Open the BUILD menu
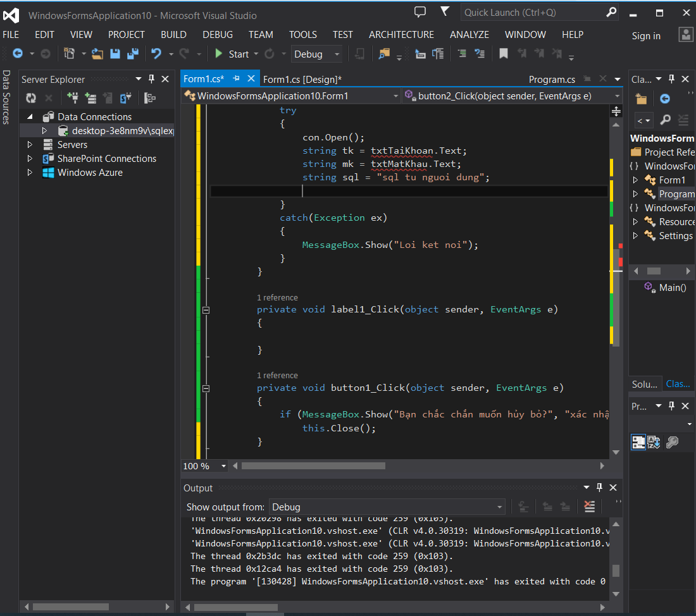696x616 pixels. [173, 35]
